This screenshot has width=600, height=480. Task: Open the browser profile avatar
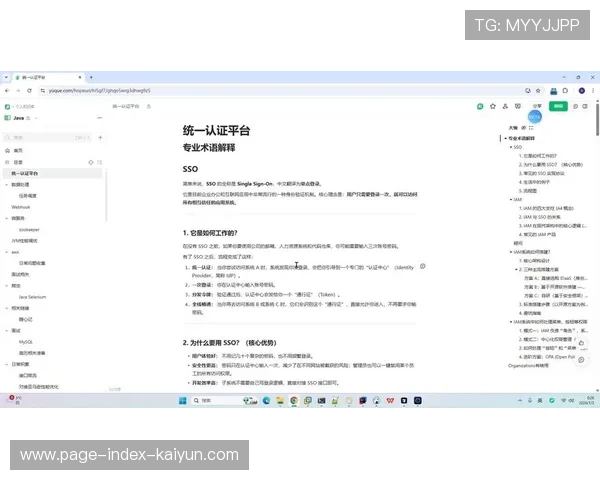(x=582, y=91)
